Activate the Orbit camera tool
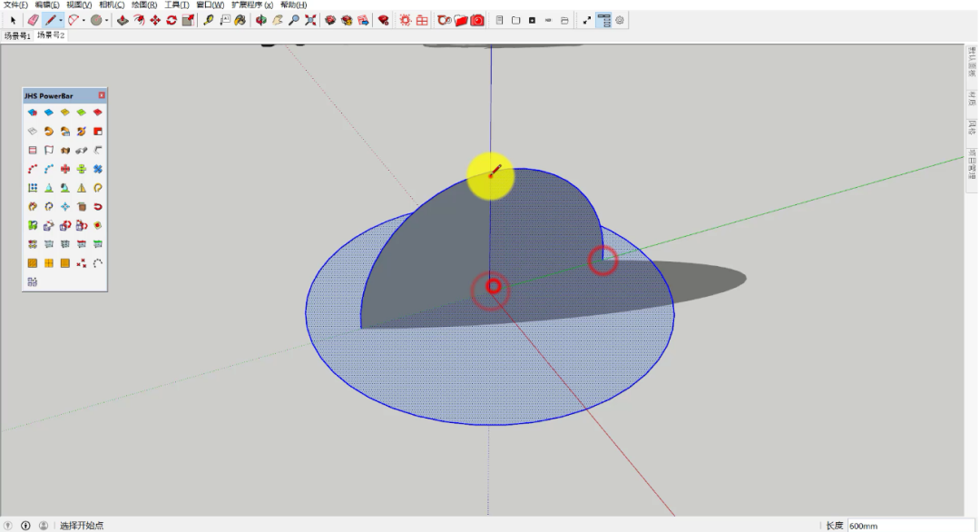 261,21
